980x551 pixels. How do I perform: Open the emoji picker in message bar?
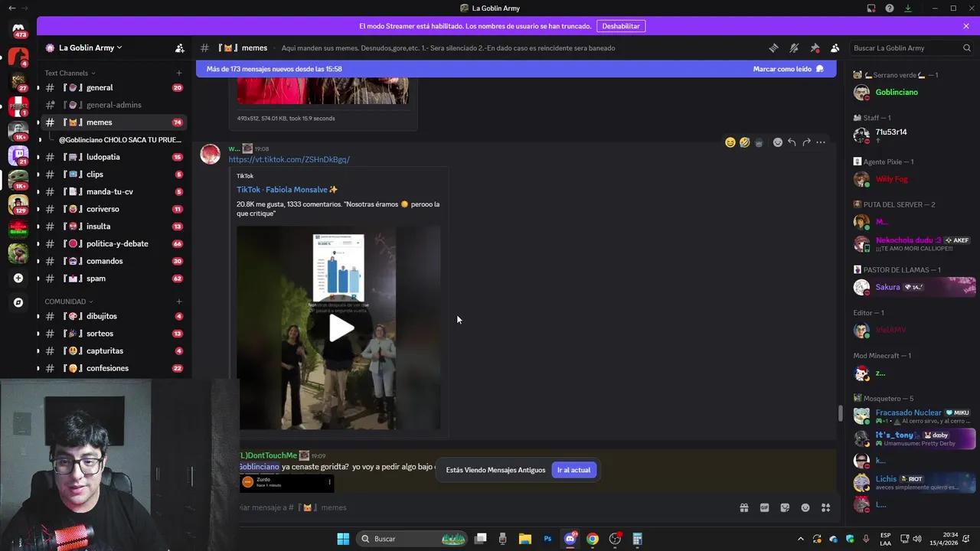pyautogui.click(x=805, y=507)
